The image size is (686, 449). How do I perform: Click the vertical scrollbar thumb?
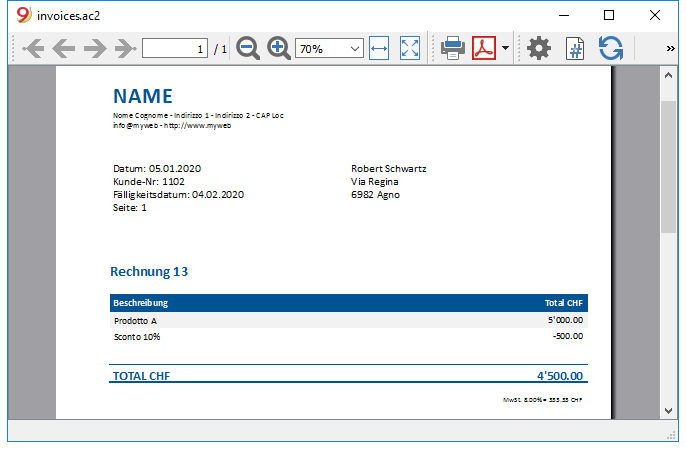(x=668, y=167)
